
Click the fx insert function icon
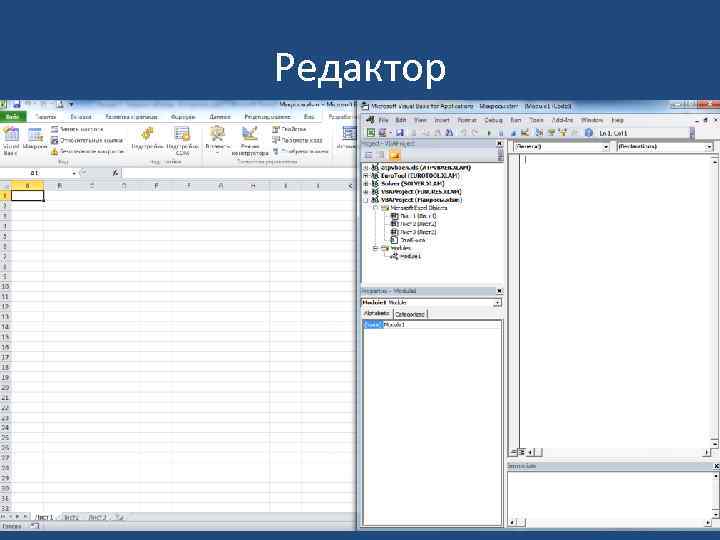[x=115, y=173]
